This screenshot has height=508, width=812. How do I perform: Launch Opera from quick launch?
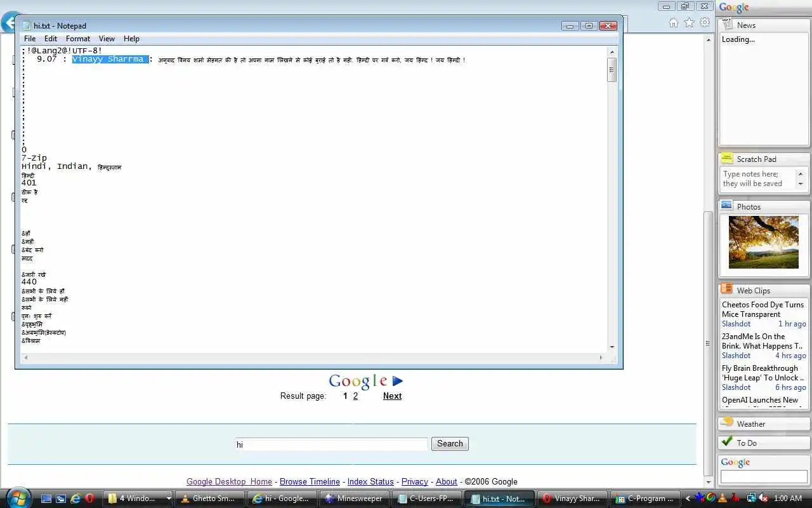(x=90, y=498)
